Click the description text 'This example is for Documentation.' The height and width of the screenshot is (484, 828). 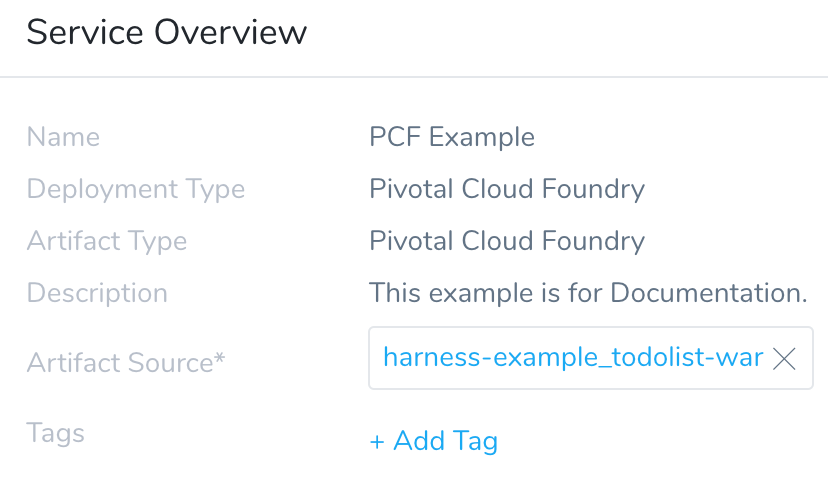click(588, 293)
